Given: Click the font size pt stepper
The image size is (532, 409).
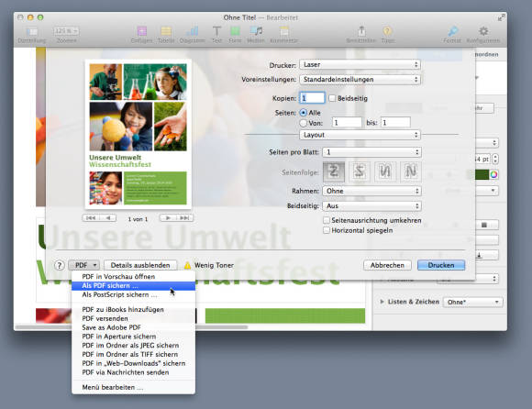Looking at the screenshot, I should tap(495, 159).
